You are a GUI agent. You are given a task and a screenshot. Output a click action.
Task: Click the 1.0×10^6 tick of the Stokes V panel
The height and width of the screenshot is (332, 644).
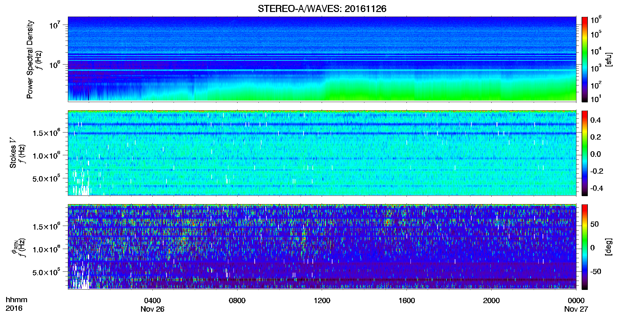46,156
